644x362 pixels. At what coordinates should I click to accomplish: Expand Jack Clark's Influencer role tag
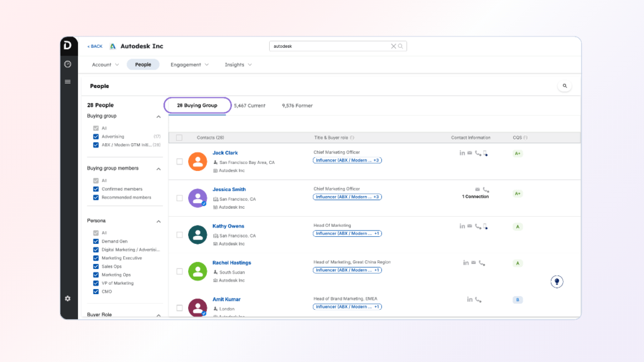pos(347,160)
